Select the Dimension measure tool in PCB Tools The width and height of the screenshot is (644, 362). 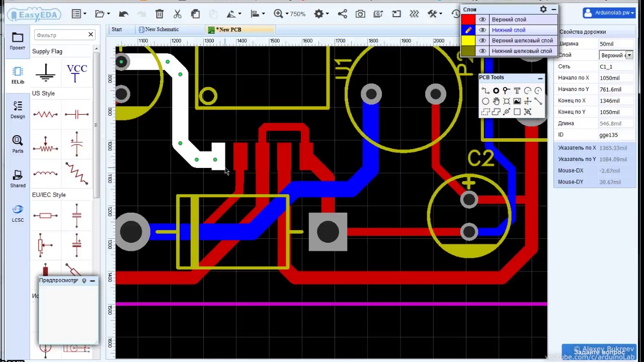point(507,112)
